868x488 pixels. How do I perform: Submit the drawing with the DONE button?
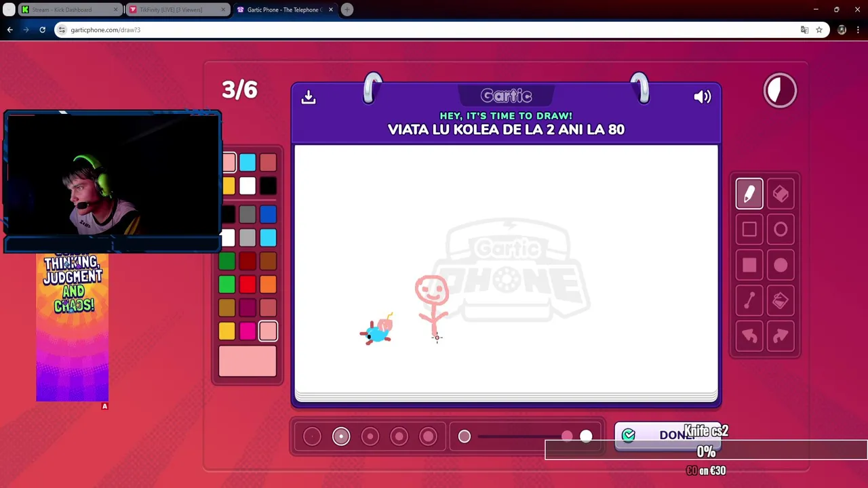[667, 435]
